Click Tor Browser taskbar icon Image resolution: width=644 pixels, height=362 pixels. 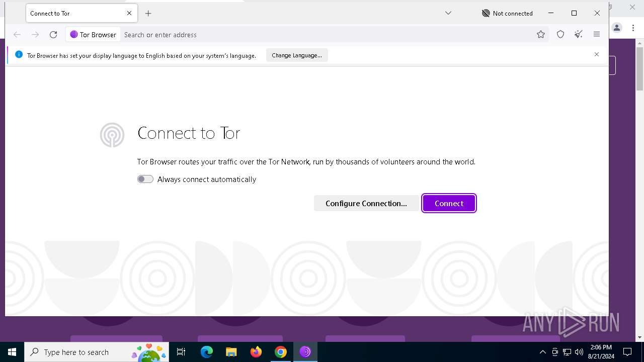305,352
